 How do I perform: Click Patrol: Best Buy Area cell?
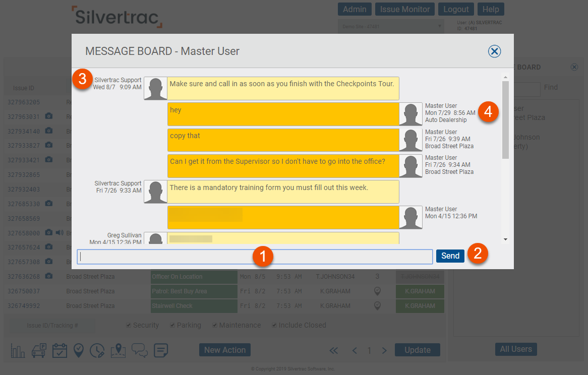194,291
